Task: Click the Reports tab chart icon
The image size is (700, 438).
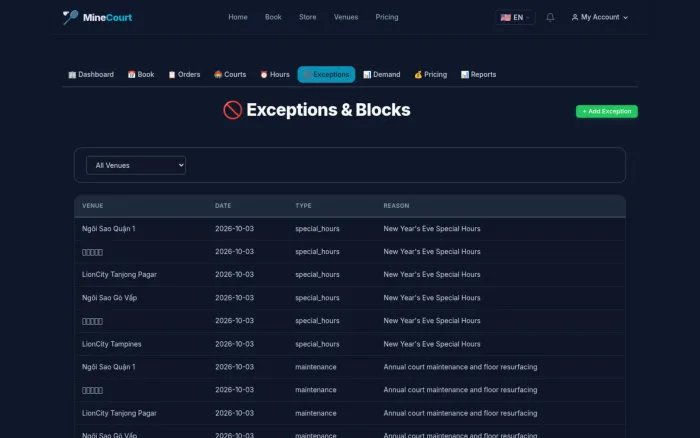Action: [465, 75]
